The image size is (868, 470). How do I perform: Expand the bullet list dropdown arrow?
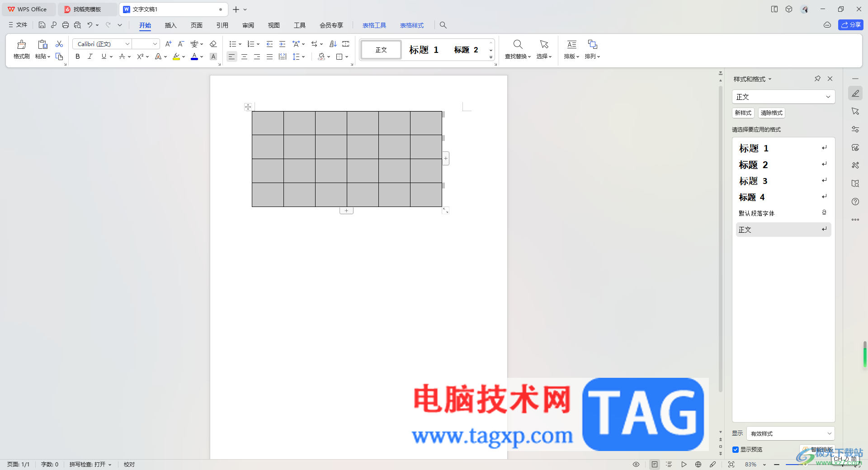240,44
